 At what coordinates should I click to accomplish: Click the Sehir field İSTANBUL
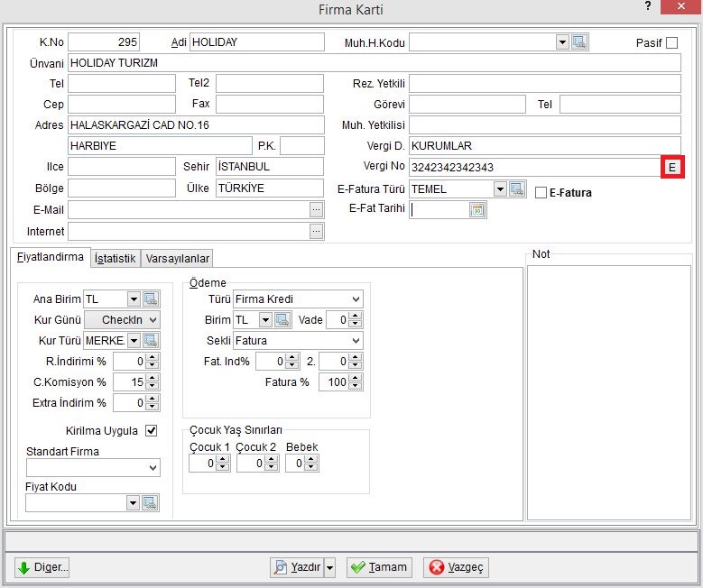(x=270, y=167)
